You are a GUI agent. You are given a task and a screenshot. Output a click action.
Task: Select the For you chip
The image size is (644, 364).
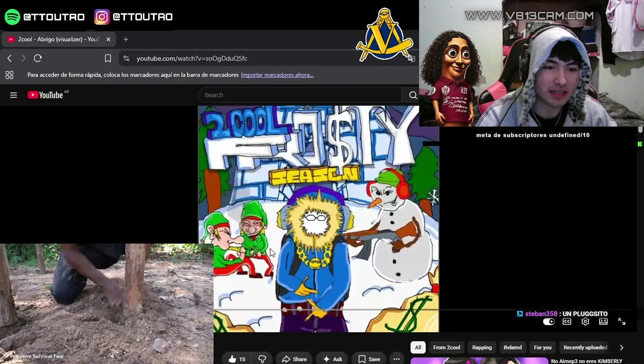542,347
